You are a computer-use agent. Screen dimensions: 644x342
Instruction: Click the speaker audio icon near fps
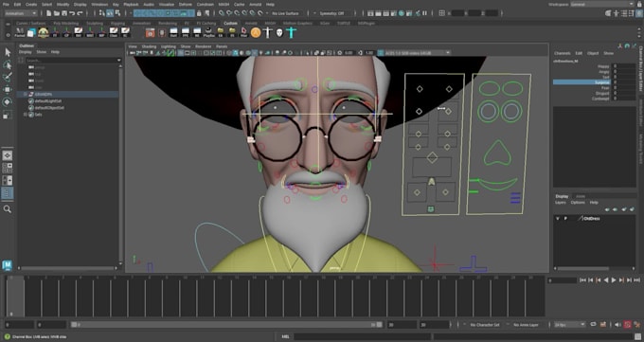tap(617, 325)
